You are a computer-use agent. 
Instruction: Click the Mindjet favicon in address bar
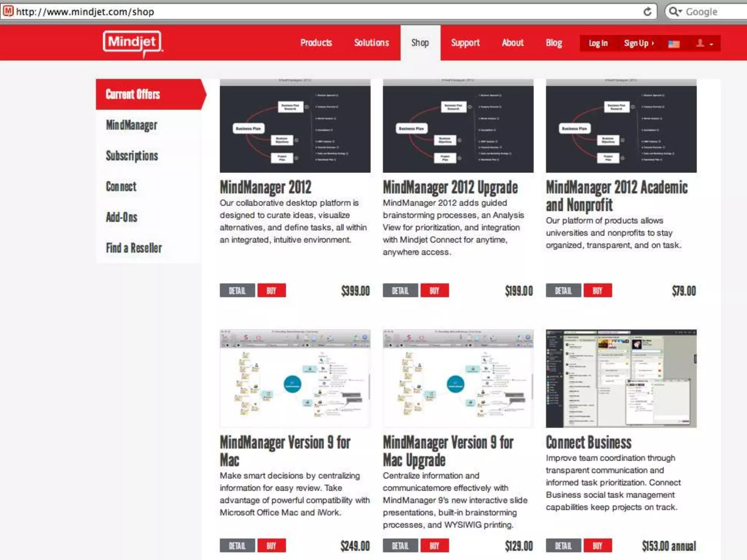click(x=8, y=11)
